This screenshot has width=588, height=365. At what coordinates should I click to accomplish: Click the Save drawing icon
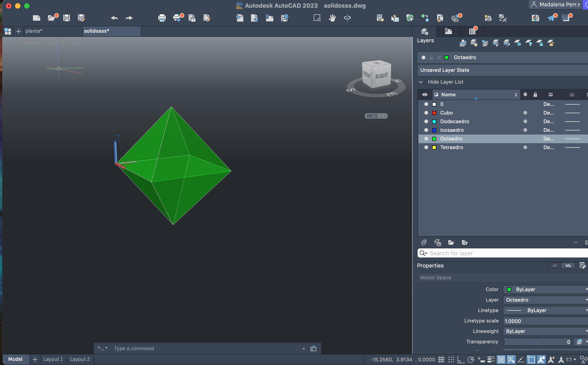pos(67,18)
